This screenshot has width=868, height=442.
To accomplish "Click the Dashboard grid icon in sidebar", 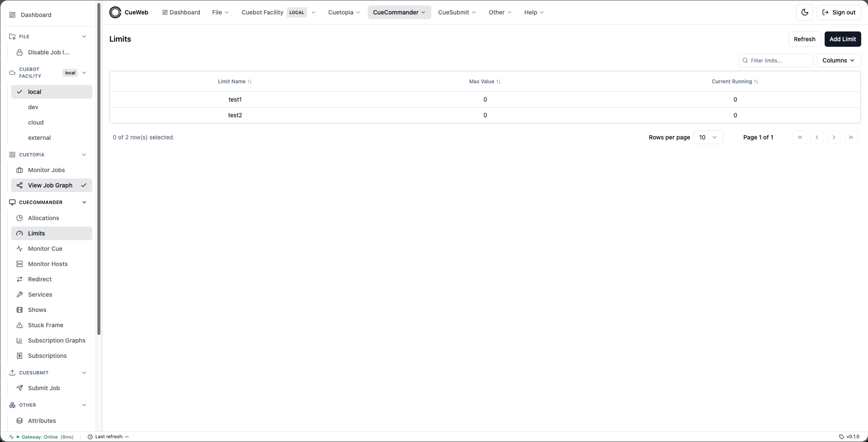I will (12, 15).
